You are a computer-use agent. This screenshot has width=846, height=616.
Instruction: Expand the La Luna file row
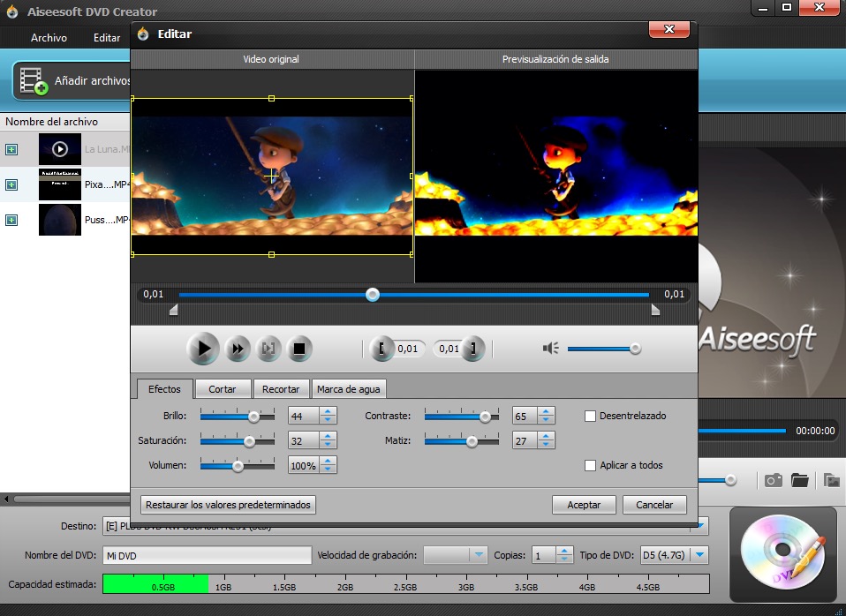11,149
